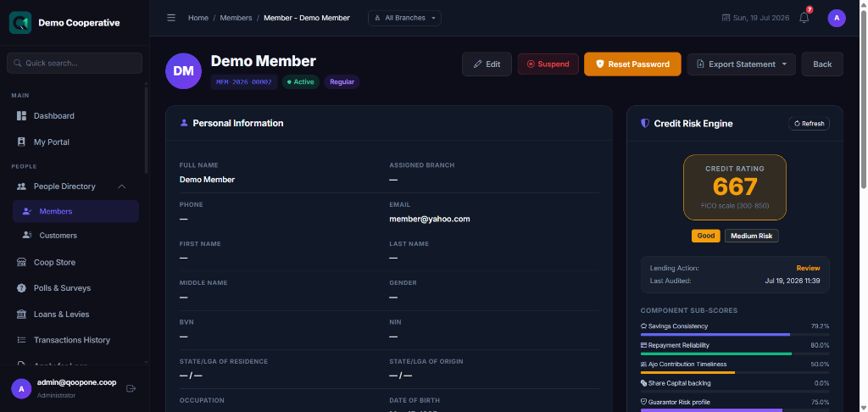The image size is (868, 412).
Task: Click the Polls & Surveys icon
Action: coord(21,288)
